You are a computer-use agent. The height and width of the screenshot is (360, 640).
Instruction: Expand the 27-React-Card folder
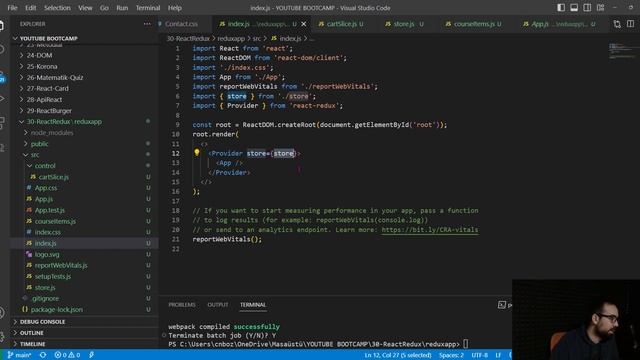tap(47, 88)
